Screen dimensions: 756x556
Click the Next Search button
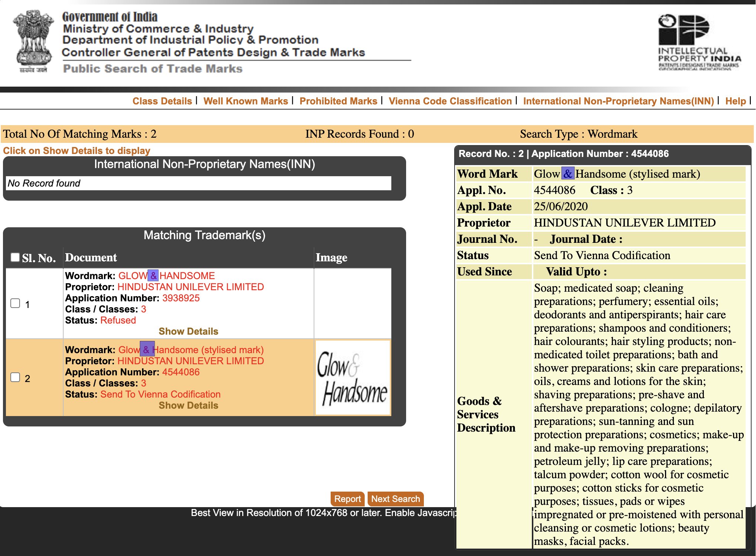click(x=395, y=499)
